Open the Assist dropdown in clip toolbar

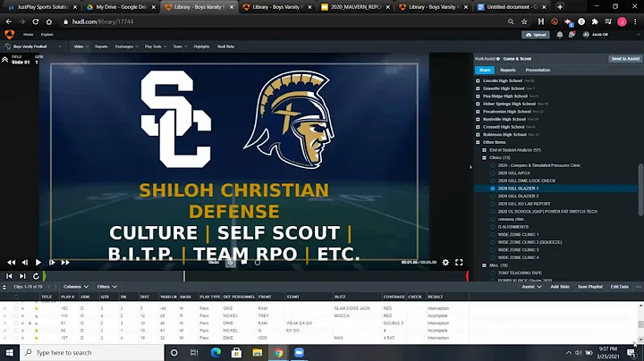[531, 287]
